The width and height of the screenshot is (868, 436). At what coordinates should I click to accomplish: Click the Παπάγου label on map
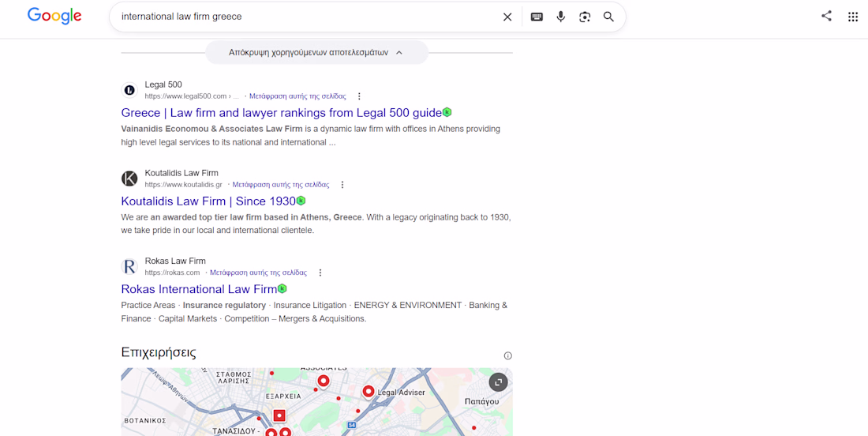click(x=481, y=401)
